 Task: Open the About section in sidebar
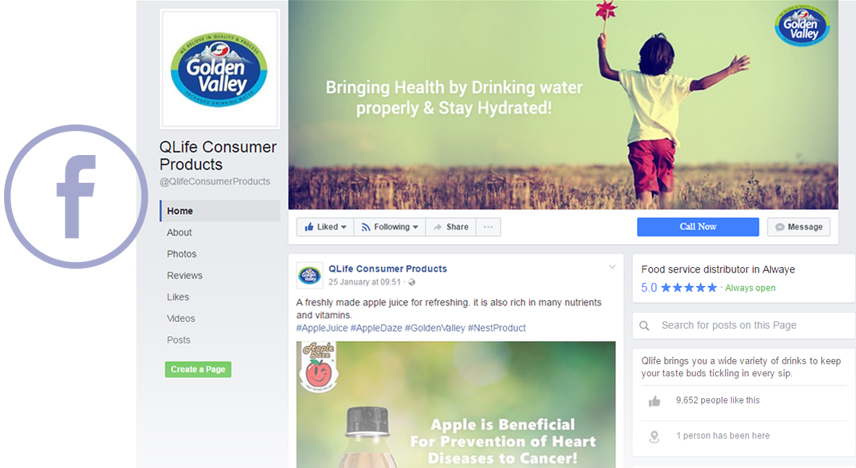[179, 232]
